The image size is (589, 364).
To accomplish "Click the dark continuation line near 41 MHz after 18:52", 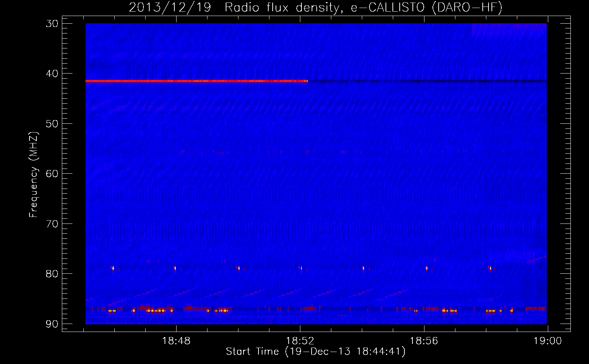I will (x=427, y=81).
